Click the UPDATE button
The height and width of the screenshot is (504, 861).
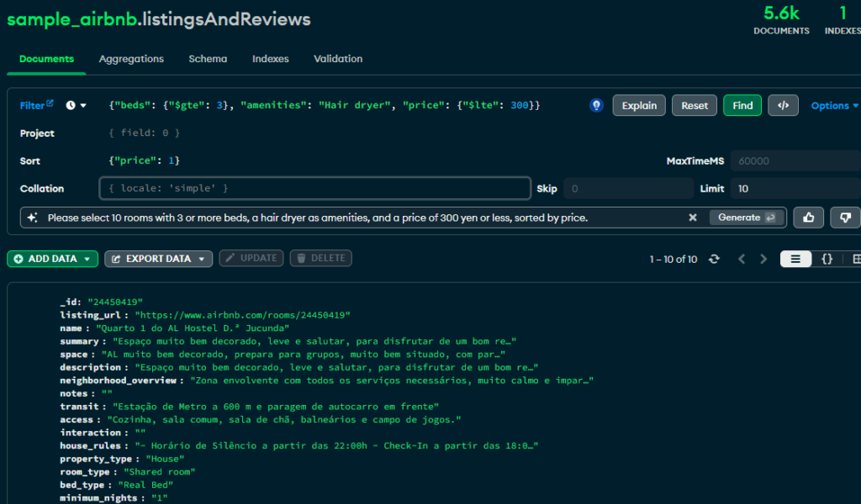[x=251, y=259]
